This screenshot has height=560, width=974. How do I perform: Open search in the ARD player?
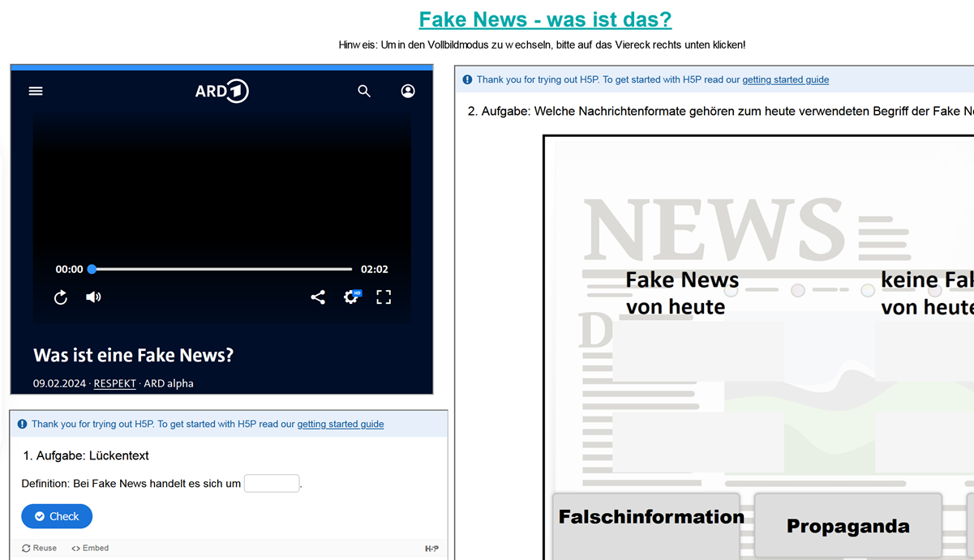coord(364,91)
